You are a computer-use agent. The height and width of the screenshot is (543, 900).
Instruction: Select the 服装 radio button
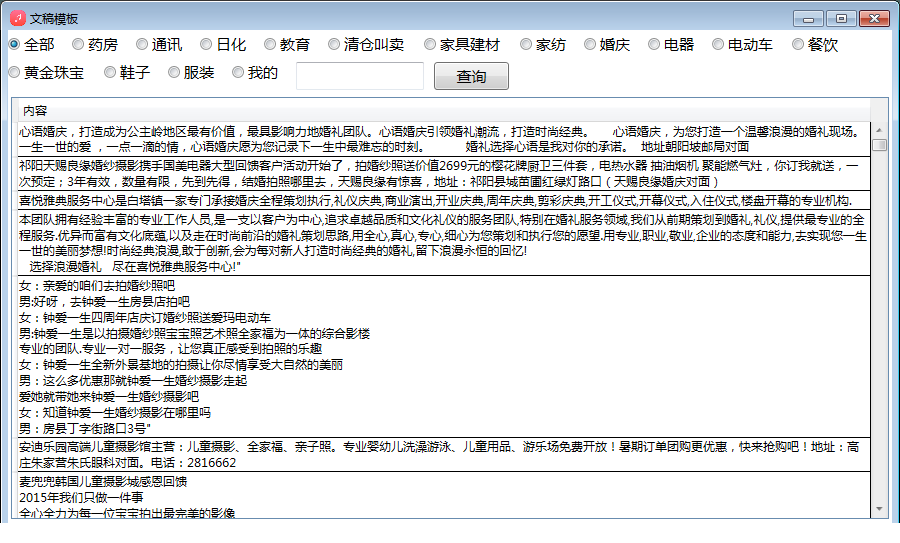[175, 72]
